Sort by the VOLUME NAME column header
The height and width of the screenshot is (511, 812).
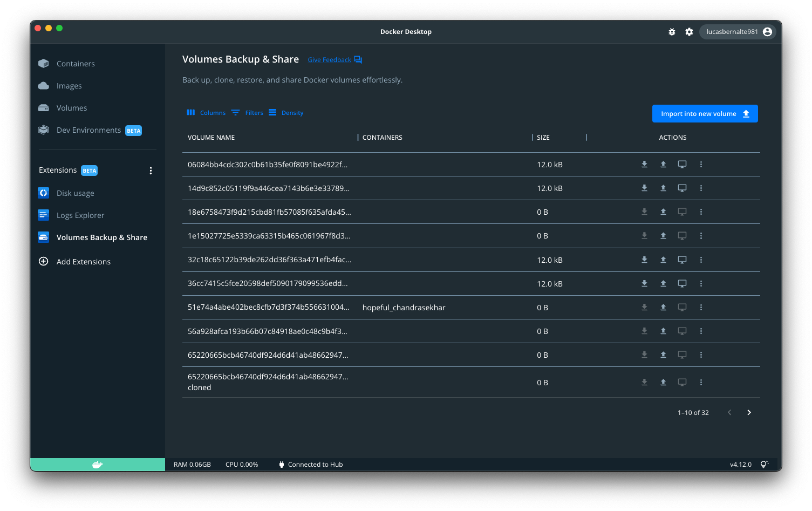pos(211,138)
